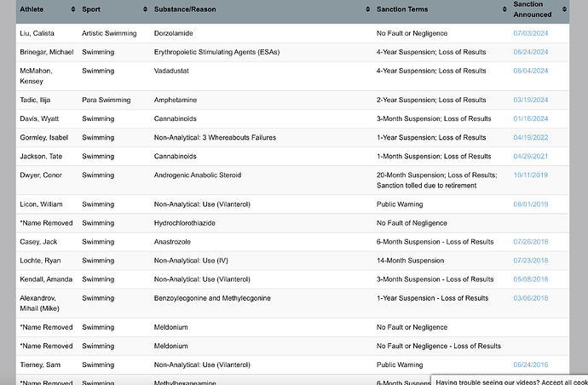Select athlete name Jackson, Tate
The height and width of the screenshot is (385, 588).
(41, 157)
